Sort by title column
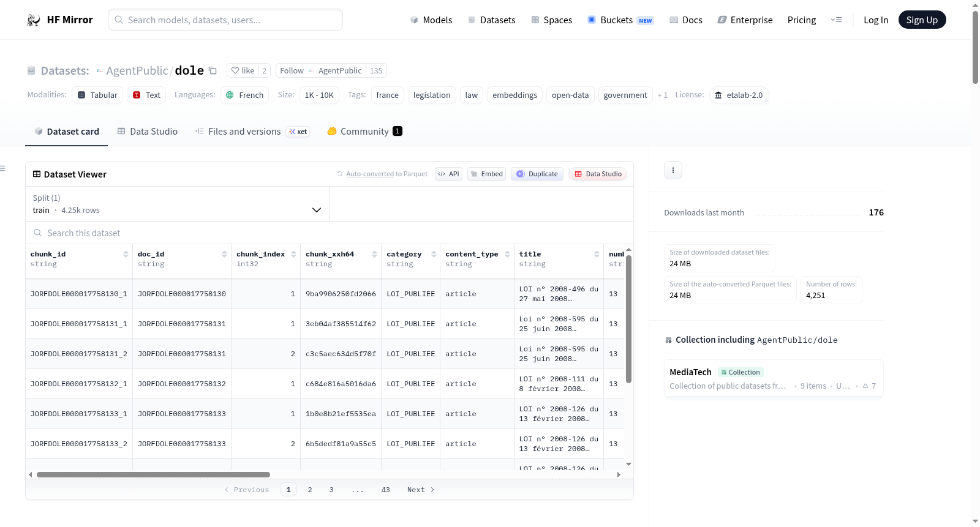The image size is (980, 527). click(597, 254)
